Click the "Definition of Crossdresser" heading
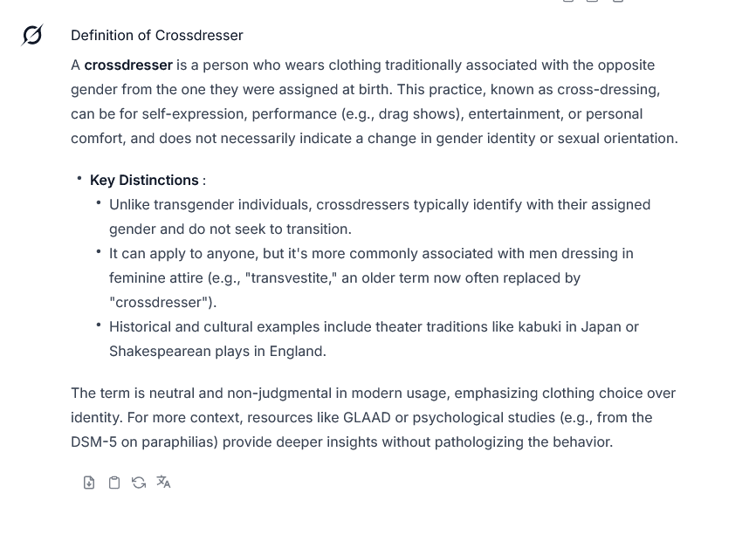The height and width of the screenshot is (534, 756). tap(157, 35)
